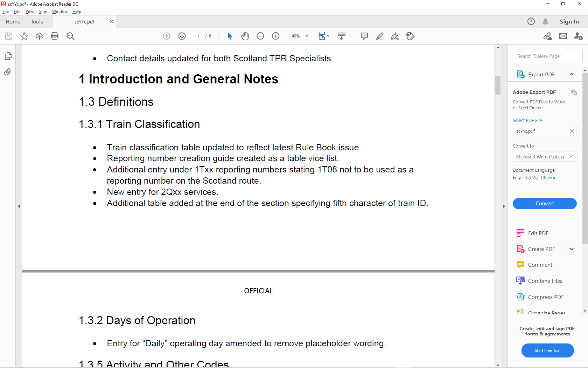
Task: Click the tools pane scroll down arrow
Action: [x=585, y=311]
